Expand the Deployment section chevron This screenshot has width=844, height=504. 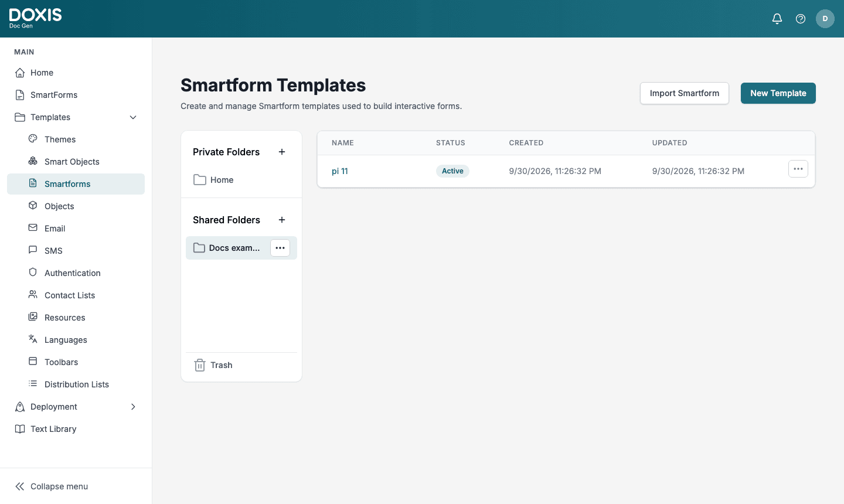point(133,407)
